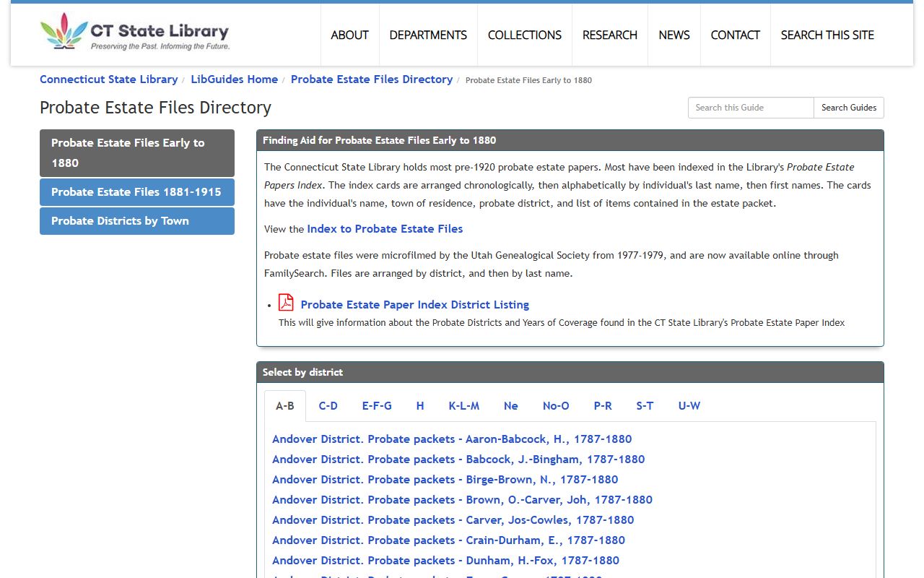924x578 pixels.
Task: Open Andover packets Brown, O.-Carver, Joh
Action: [x=462, y=500]
